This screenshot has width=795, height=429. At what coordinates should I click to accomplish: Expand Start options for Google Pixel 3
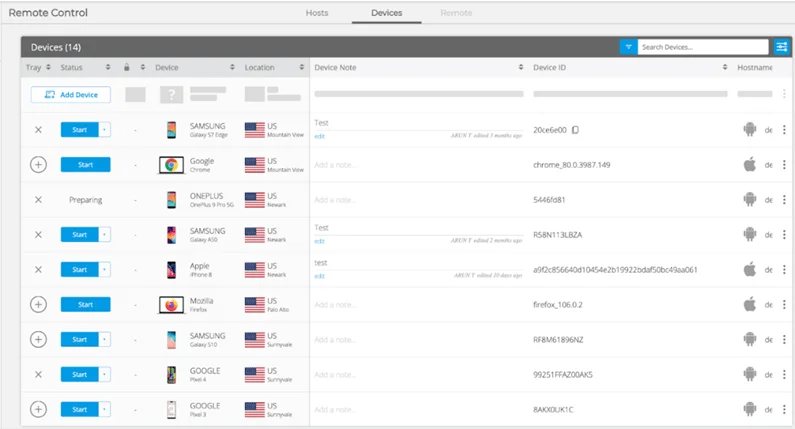104,409
